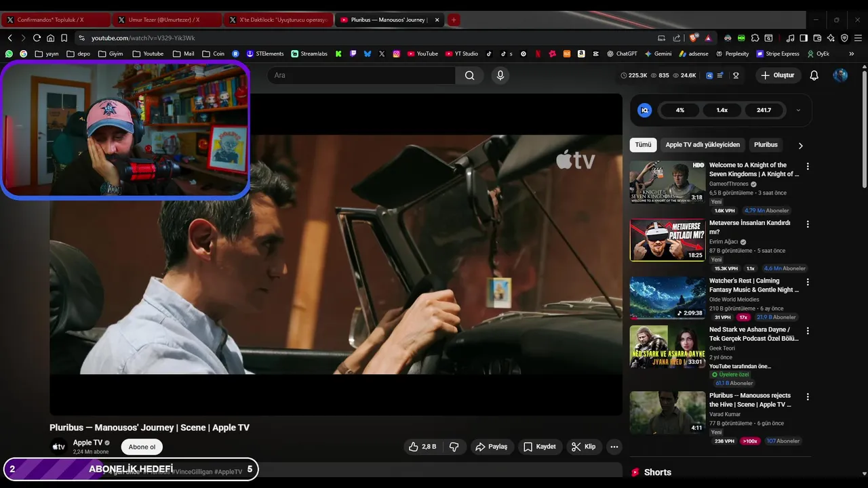Open the 'Youtube' bookmarks folder

148,54
